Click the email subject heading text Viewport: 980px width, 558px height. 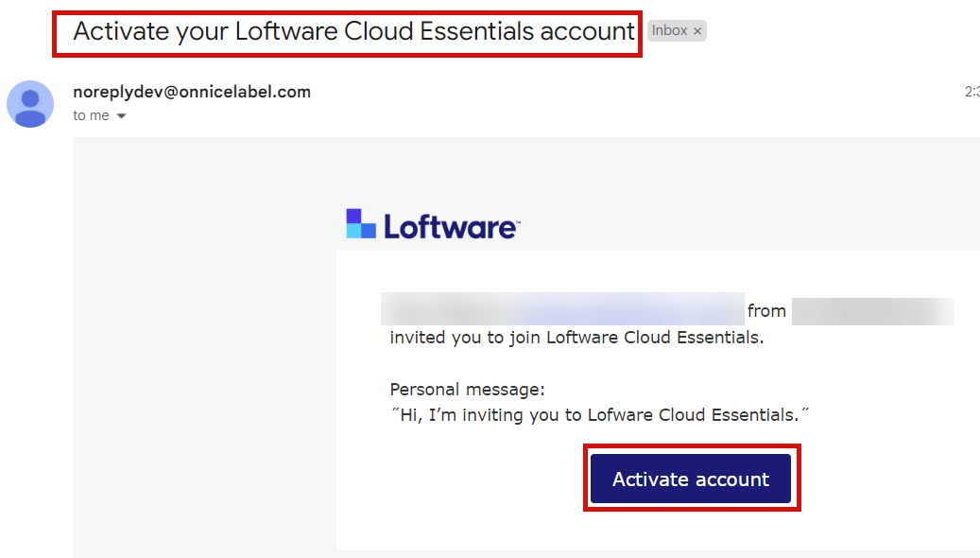[x=353, y=31]
